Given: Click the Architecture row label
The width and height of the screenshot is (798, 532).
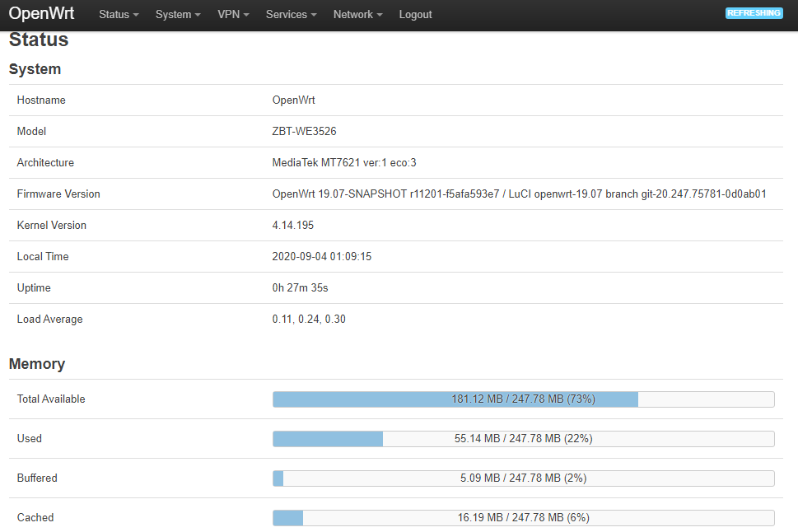Looking at the screenshot, I should coord(45,163).
